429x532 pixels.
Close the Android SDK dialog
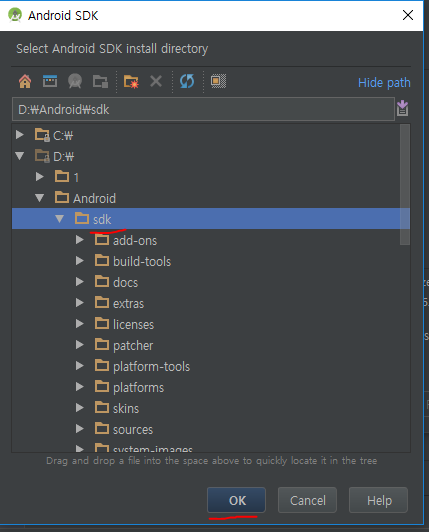[408, 15]
